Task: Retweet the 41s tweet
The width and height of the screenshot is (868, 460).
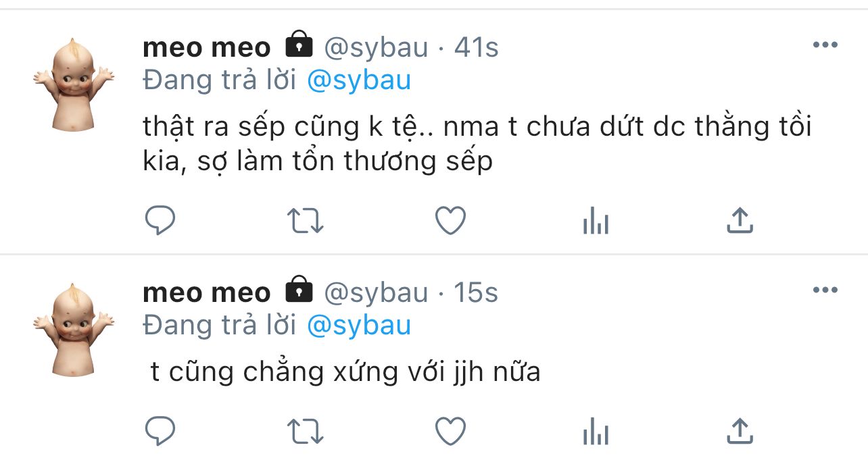Action: click(306, 220)
